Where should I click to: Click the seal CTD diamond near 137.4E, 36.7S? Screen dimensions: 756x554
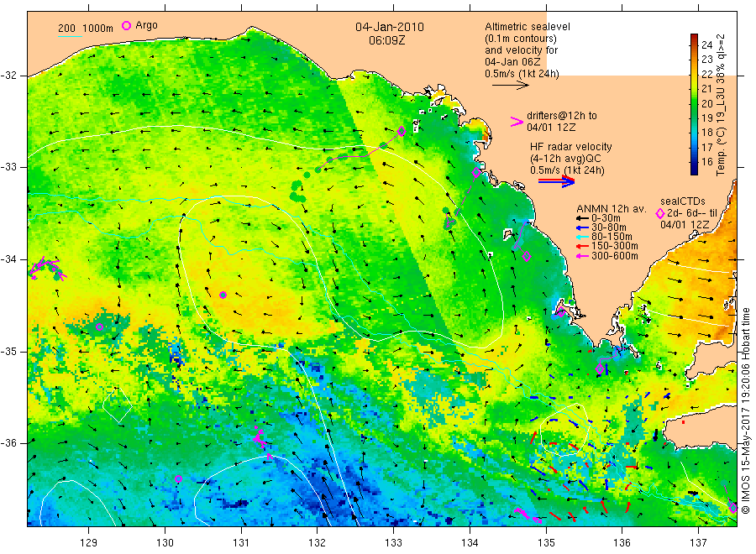(732, 508)
